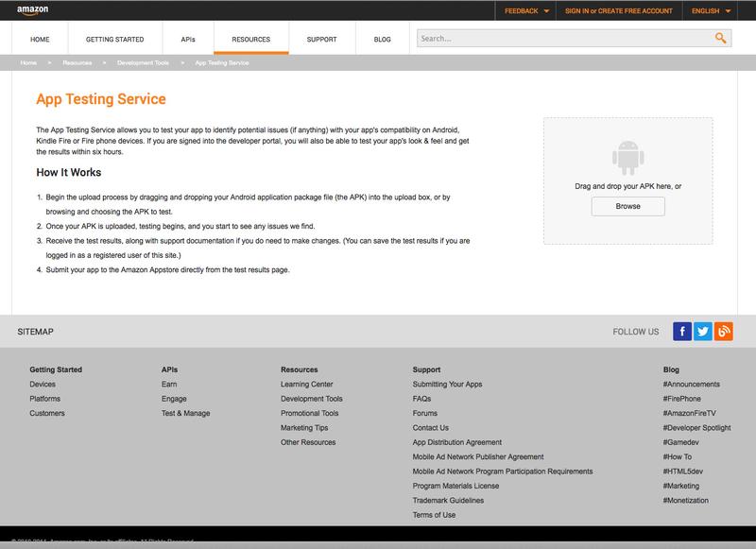
Task: Open the Test & Manage sitemap link
Action: [x=185, y=413]
